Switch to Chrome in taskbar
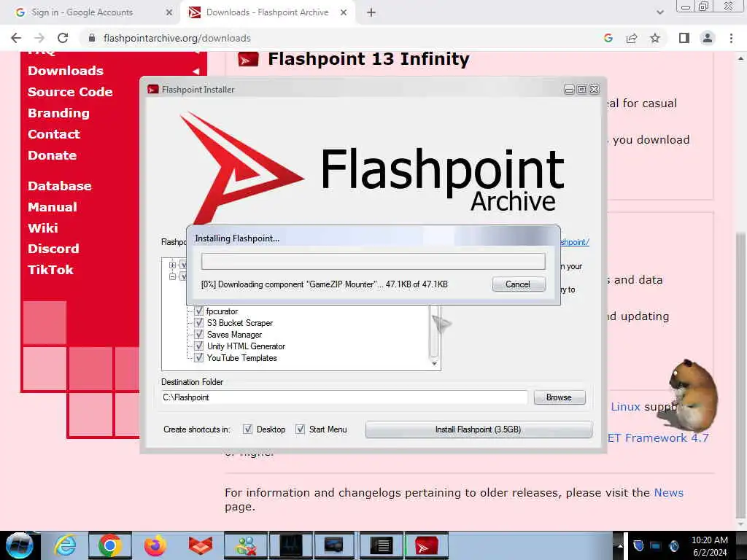747x560 pixels. click(110, 545)
